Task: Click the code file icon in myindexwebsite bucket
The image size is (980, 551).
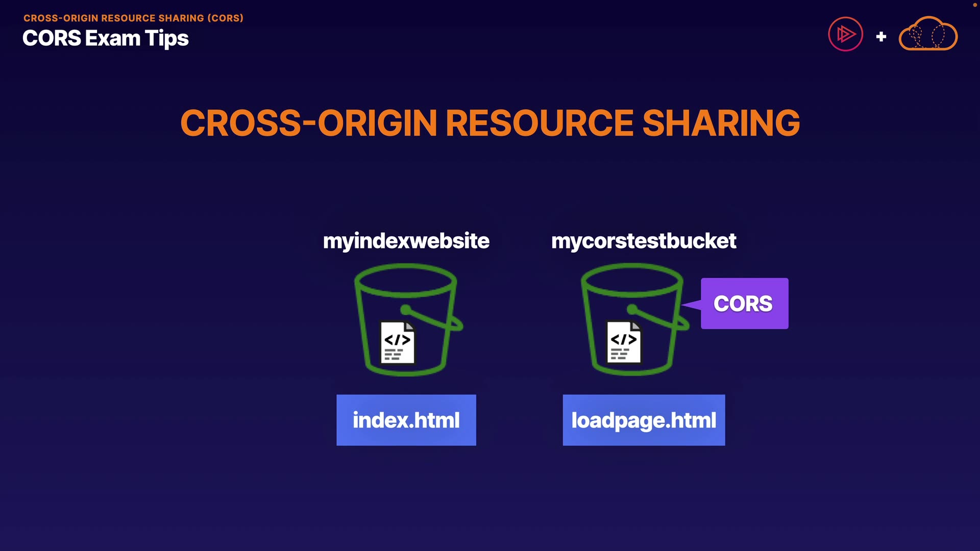Action: (398, 343)
